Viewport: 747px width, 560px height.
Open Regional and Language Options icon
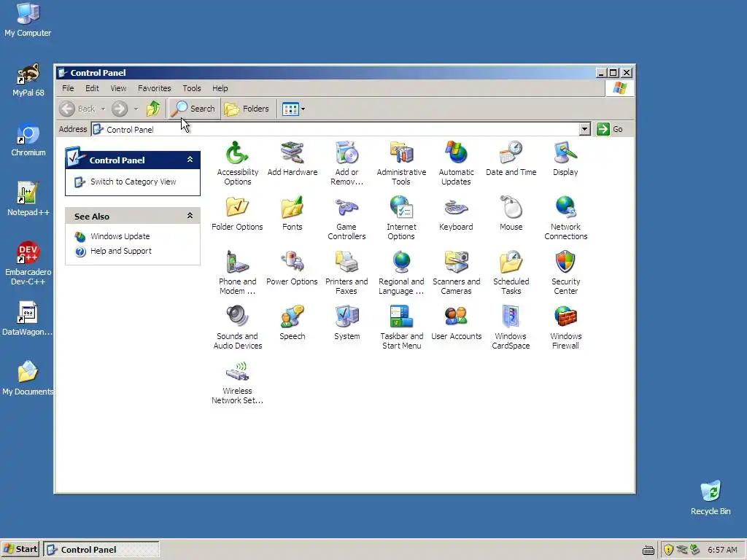[x=401, y=273]
